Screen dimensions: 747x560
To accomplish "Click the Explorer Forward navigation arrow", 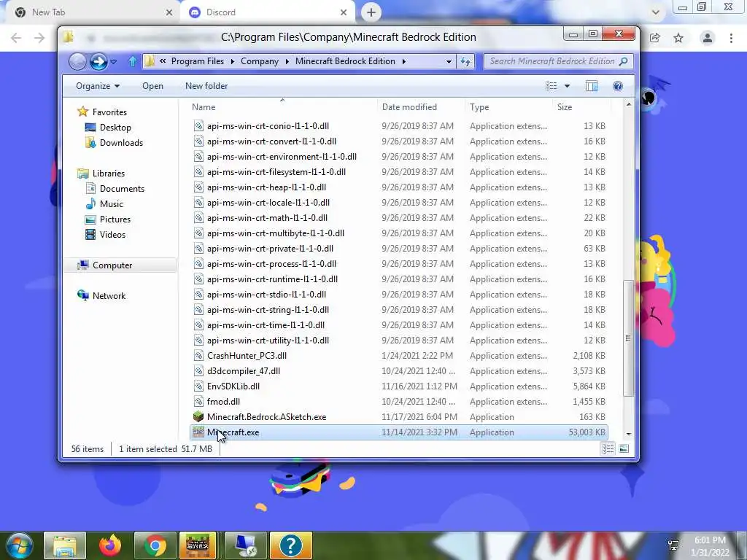I will [x=98, y=61].
